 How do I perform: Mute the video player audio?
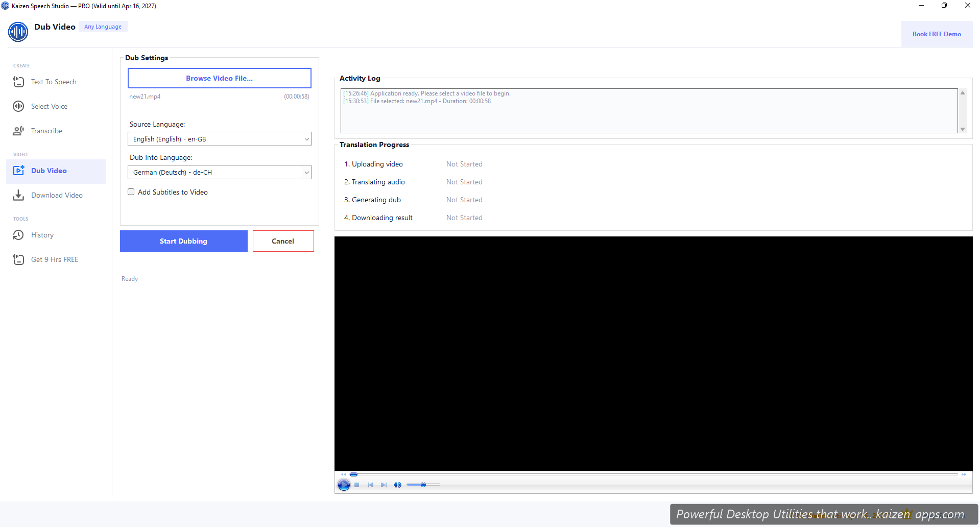click(x=397, y=485)
